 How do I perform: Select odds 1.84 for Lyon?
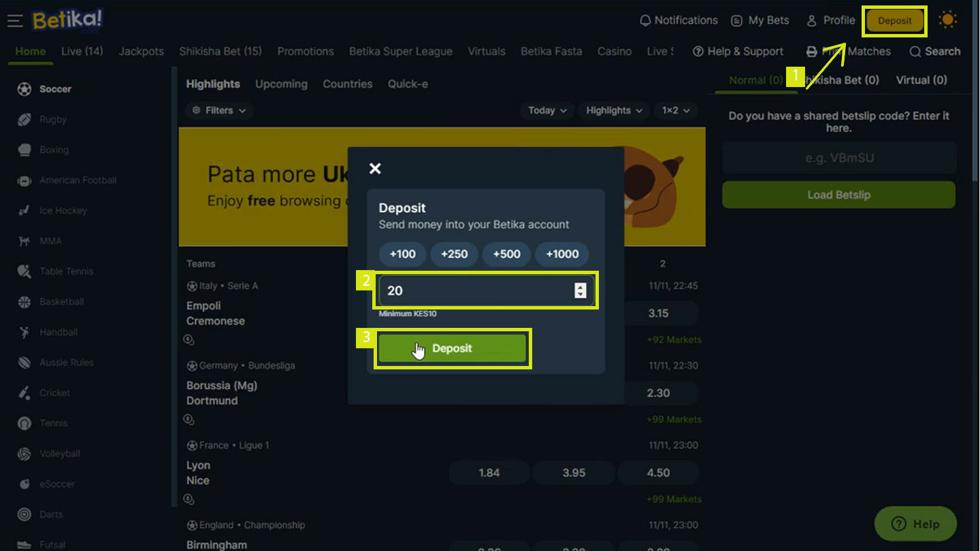pos(489,473)
